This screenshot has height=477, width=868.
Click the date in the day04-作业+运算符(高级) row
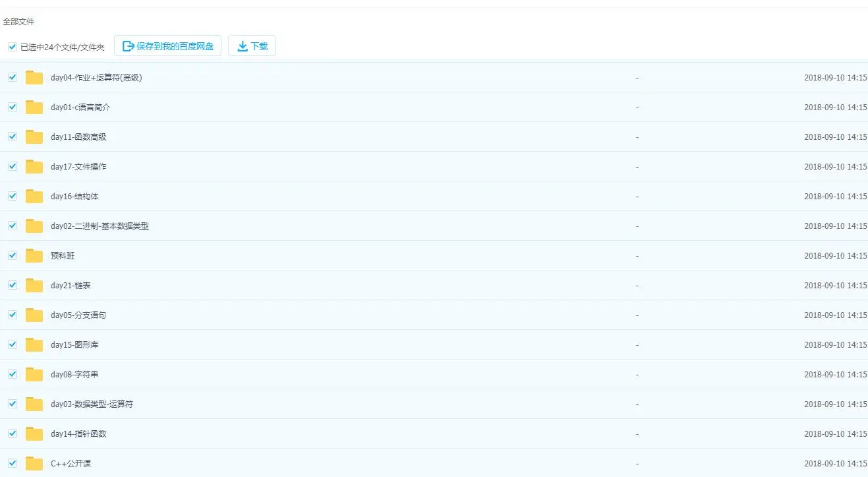pos(836,77)
